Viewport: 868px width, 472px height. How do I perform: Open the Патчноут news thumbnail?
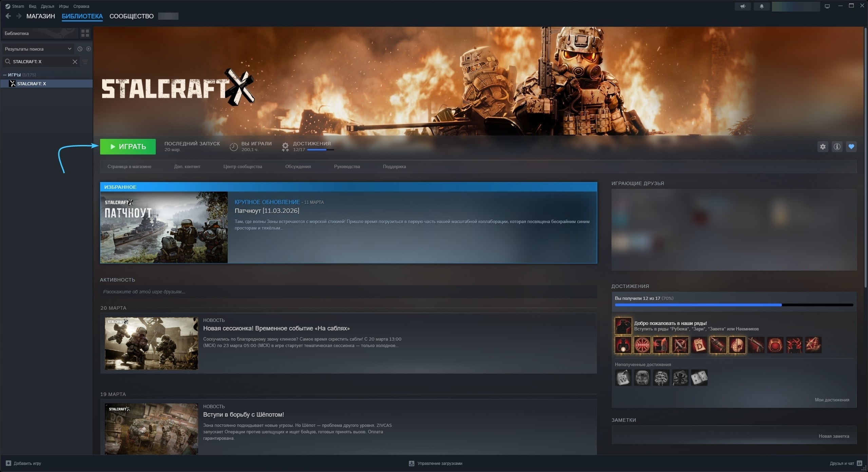coord(164,227)
